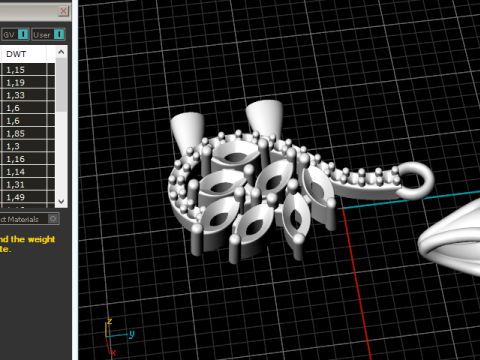Select the left cone-shaped sprue on pendant
Viewport: 480px width, 360px height.
[187, 132]
